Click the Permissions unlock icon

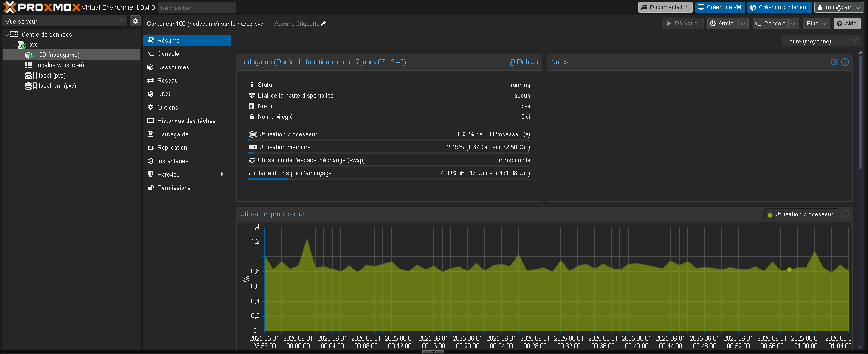pos(151,188)
